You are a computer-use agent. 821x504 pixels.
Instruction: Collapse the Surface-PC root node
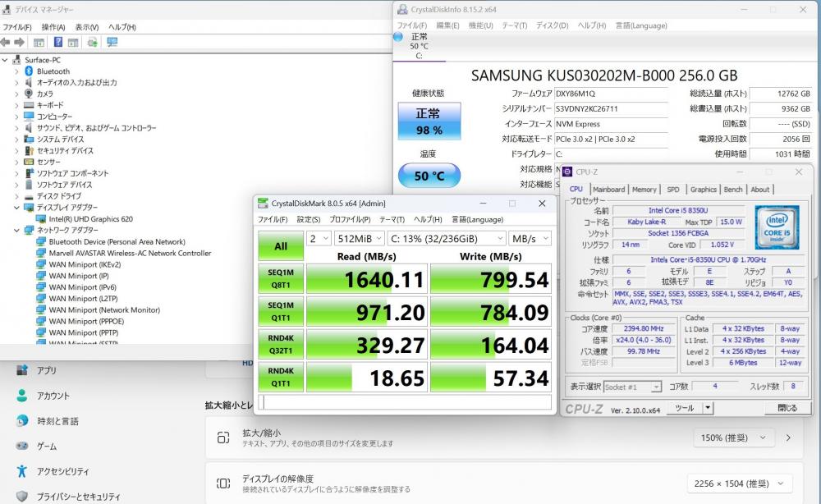click(5, 60)
